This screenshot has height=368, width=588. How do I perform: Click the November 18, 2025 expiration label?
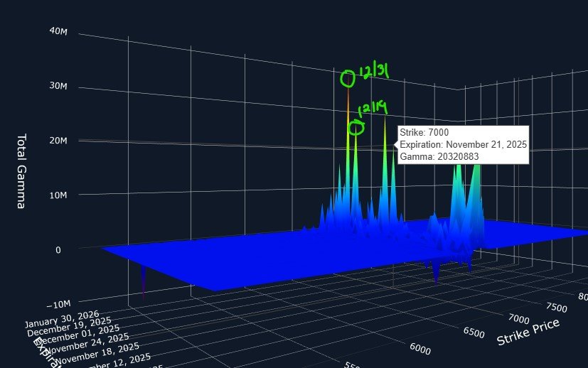[x=97, y=353]
